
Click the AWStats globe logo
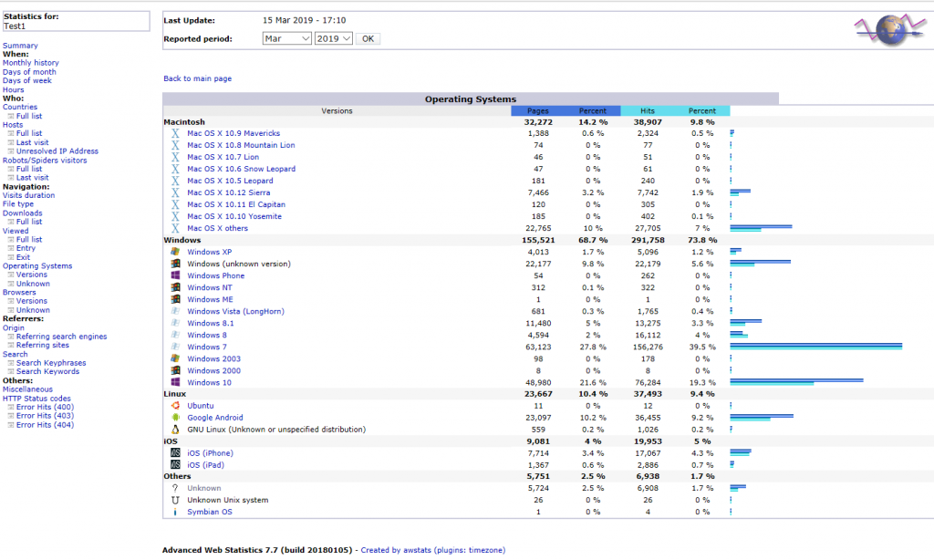coord(890,30)
